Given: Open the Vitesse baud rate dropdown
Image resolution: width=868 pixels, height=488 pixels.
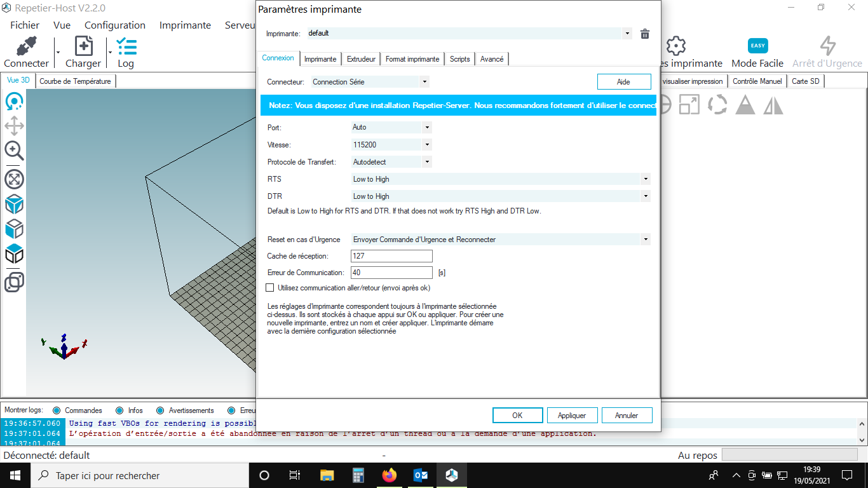Looking at the screenshot, I should pos(426,145).
